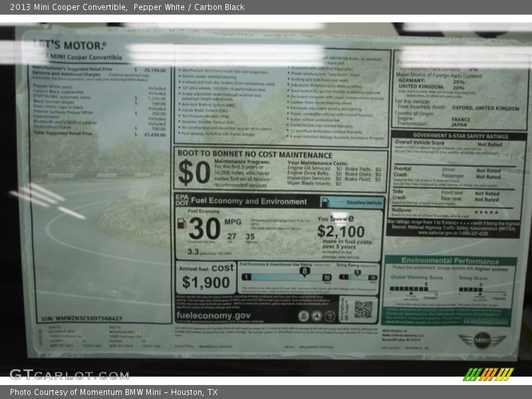Viewport: 532px width, 399px height.
Task: Click the GTCARLOT.COM watermark logo
Action: (x=68, y=374)
